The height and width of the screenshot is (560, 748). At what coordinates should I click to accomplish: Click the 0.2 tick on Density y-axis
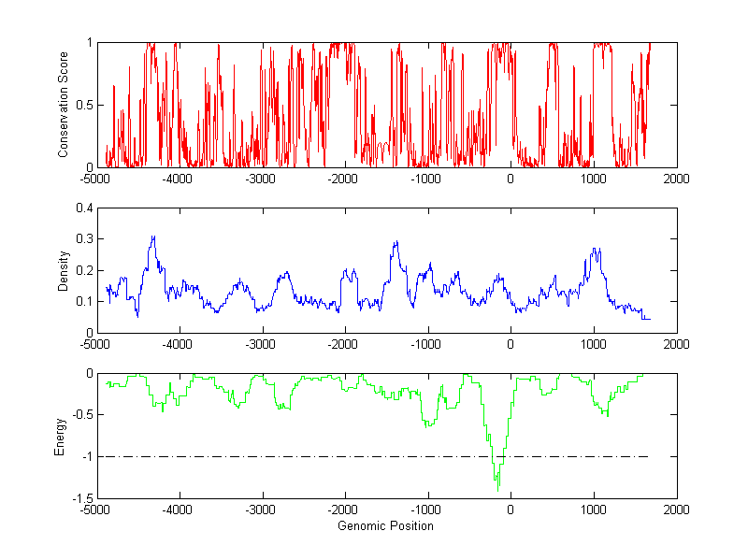[x=82, y=270]
